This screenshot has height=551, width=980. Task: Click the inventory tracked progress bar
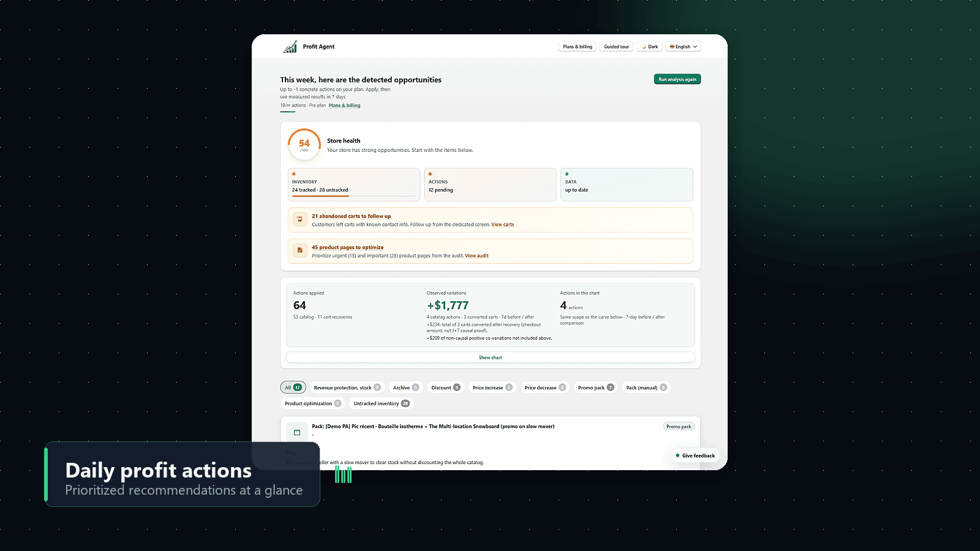(x=354, y=196)
